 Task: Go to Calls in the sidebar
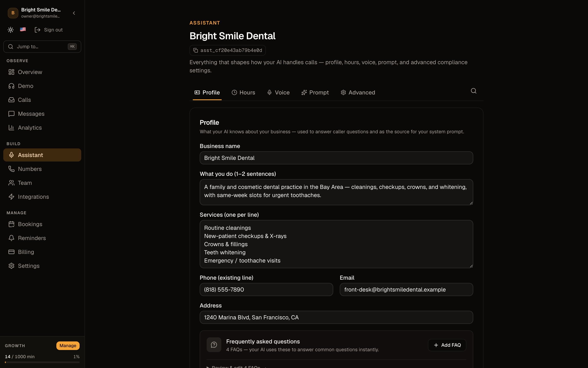[x=42, y=100]
